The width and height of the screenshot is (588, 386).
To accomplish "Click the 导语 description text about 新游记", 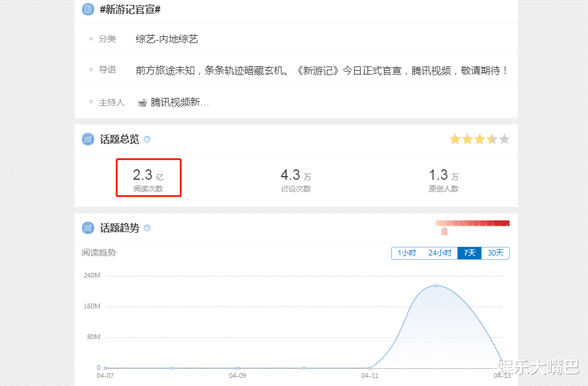I will [x=322, y=71].
